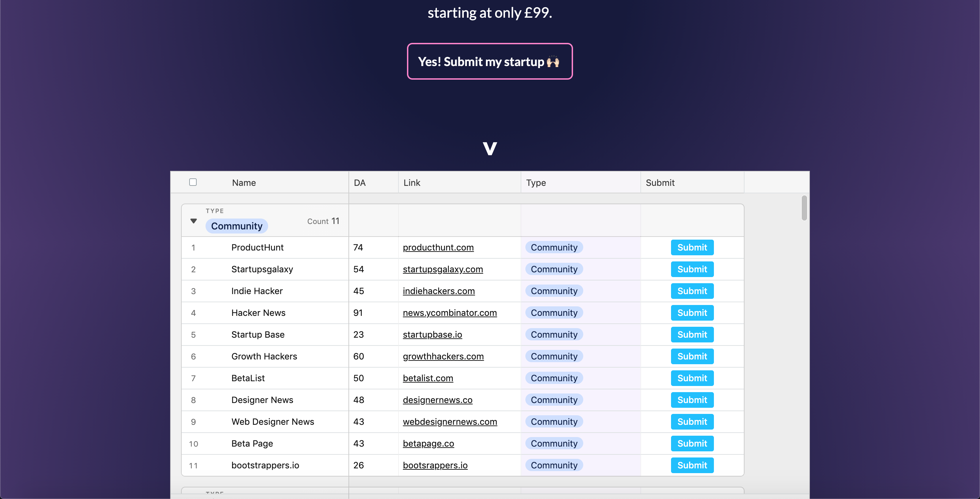The image size is (980, 499).
Task: Open the webdesignernews.com link
Action: 450,422
